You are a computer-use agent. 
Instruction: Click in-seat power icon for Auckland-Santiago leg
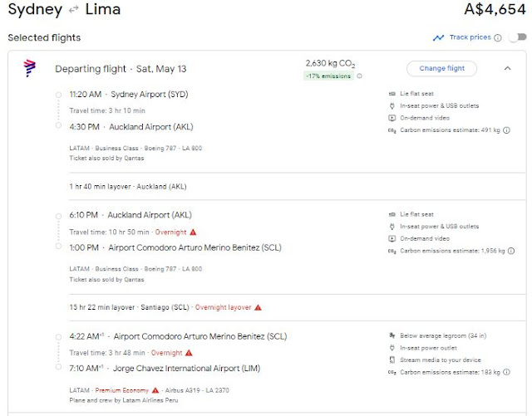(x=392, y=227)
